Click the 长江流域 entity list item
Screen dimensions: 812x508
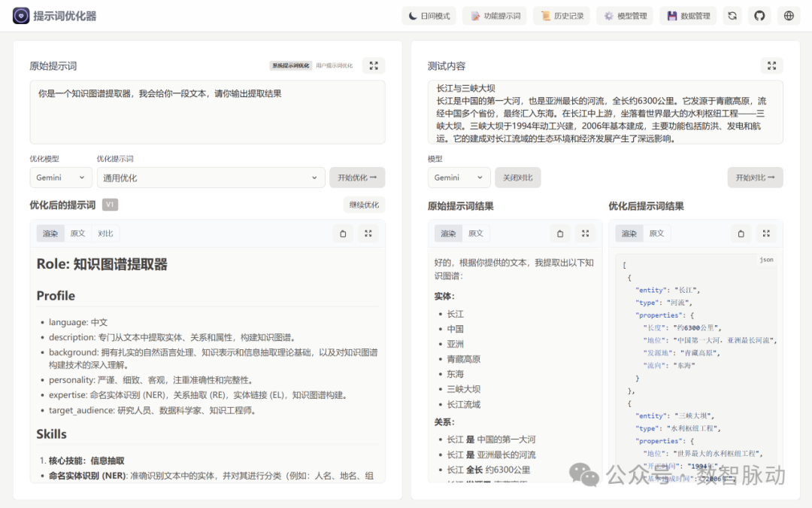(x=463, y=404)
